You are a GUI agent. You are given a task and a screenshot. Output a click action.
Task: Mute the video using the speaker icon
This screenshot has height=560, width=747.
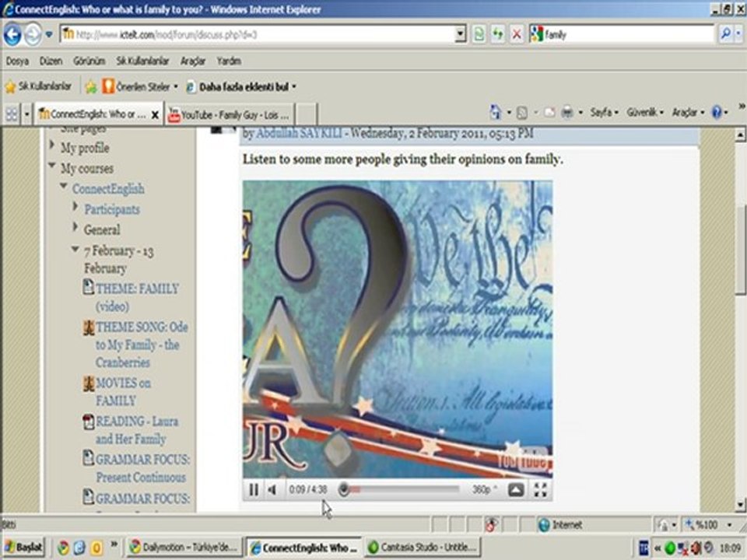point(272,489)
